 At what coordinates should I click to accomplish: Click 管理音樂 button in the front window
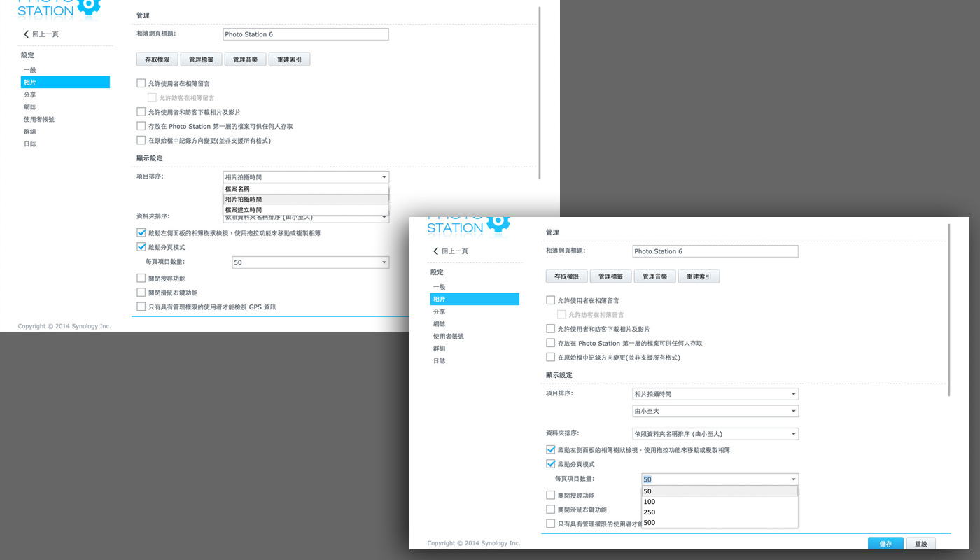654,276
